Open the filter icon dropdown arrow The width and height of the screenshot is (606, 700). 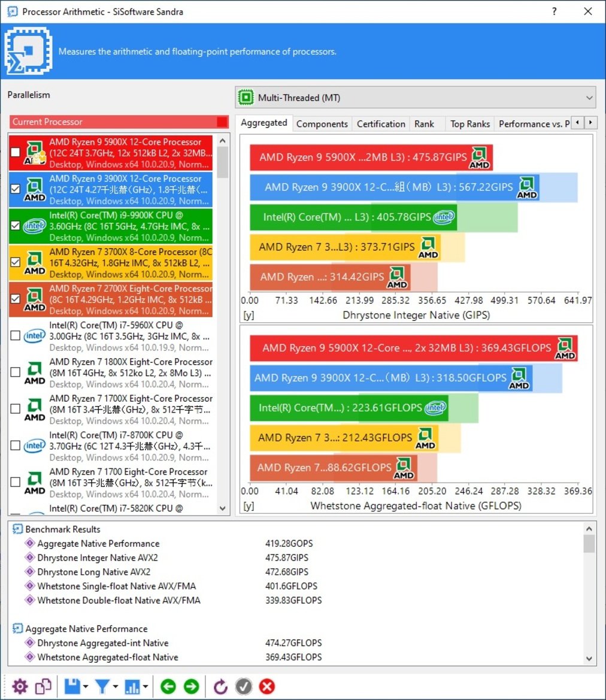click(115, 687)
